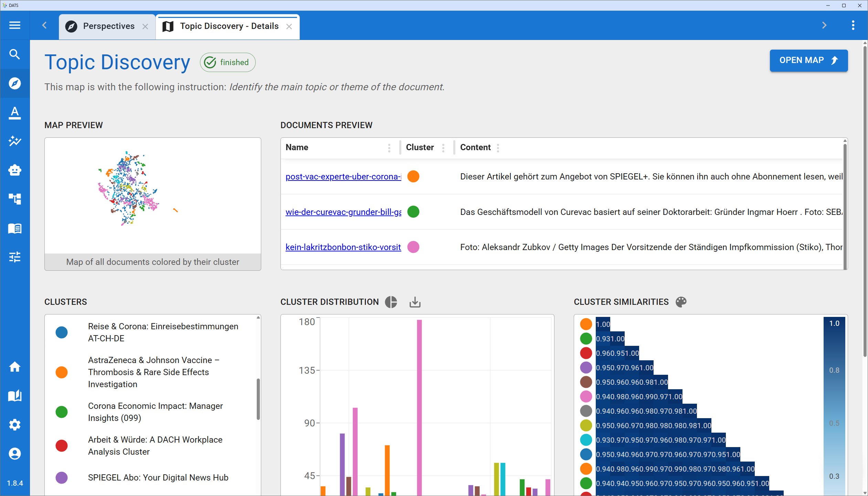Change the Cluster Similarities color palette
This screenshot has width=868, height=496.
point(681,302)
